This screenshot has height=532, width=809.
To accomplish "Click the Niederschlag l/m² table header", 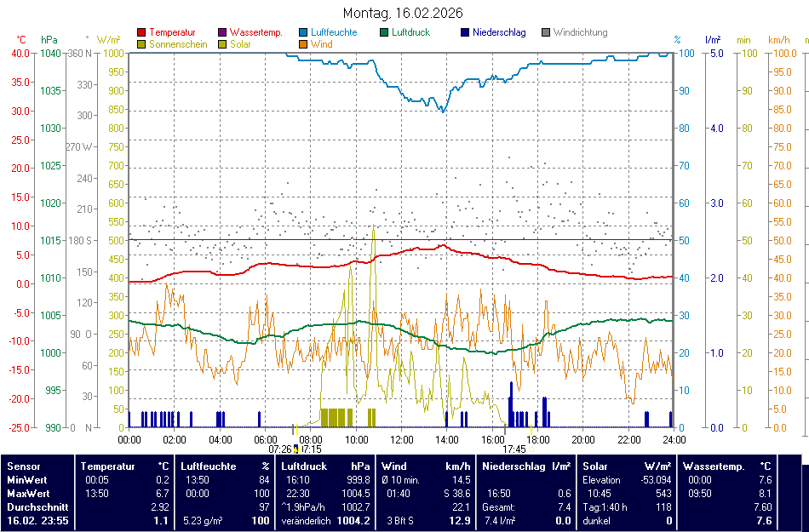I will point(525,466).
